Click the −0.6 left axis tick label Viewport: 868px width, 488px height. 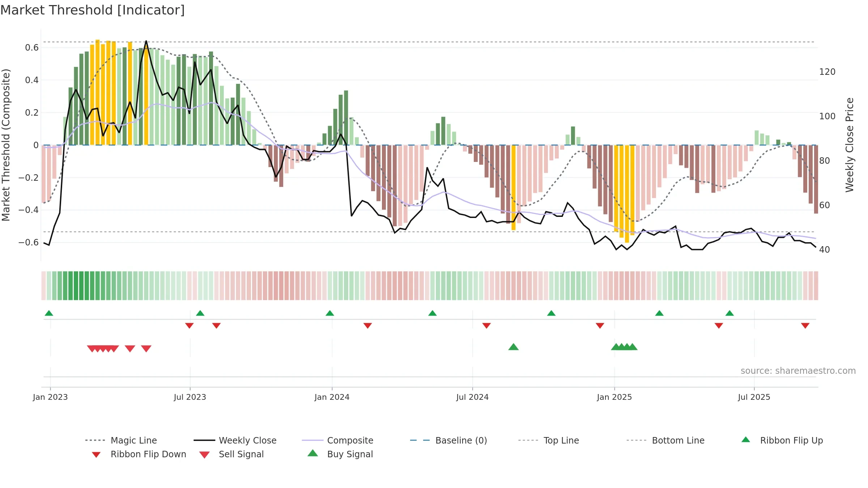[x=29, y=242]
